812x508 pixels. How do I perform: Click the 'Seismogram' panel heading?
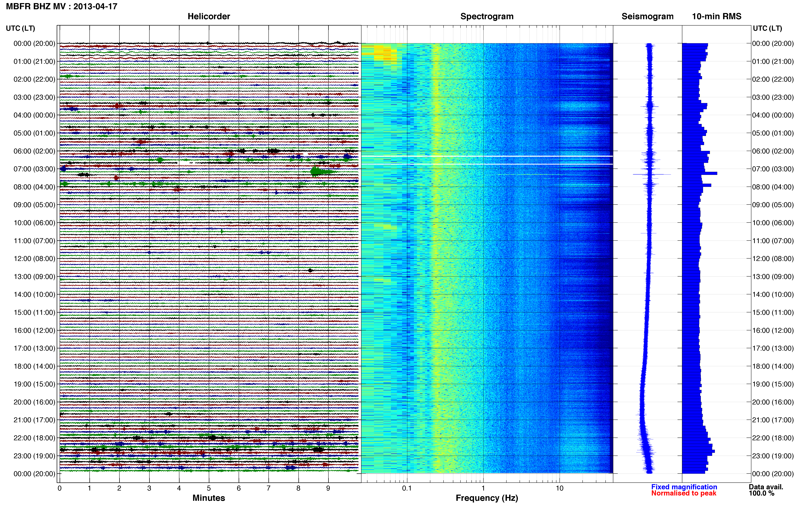click(648, 16)
